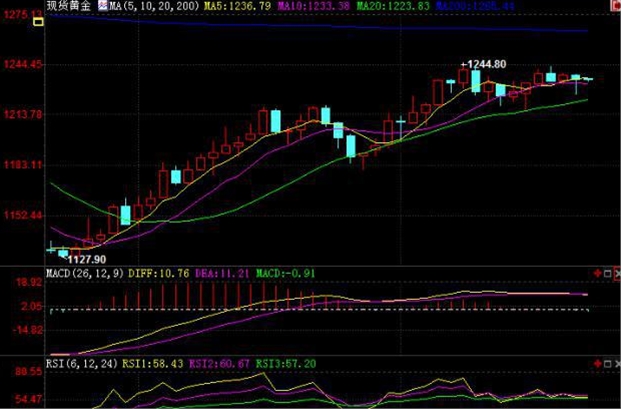Select the MACD:-0.91 value
621x409 pixels.
click(286, 273)
